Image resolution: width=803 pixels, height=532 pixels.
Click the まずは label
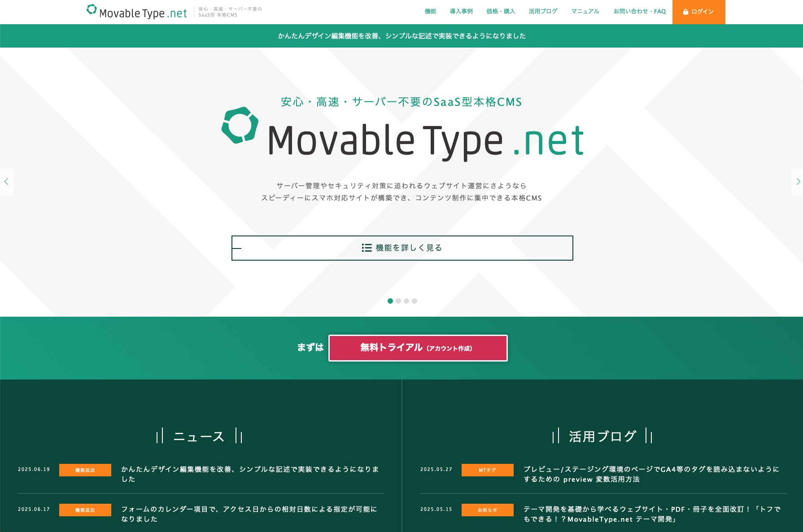[310, 348]
